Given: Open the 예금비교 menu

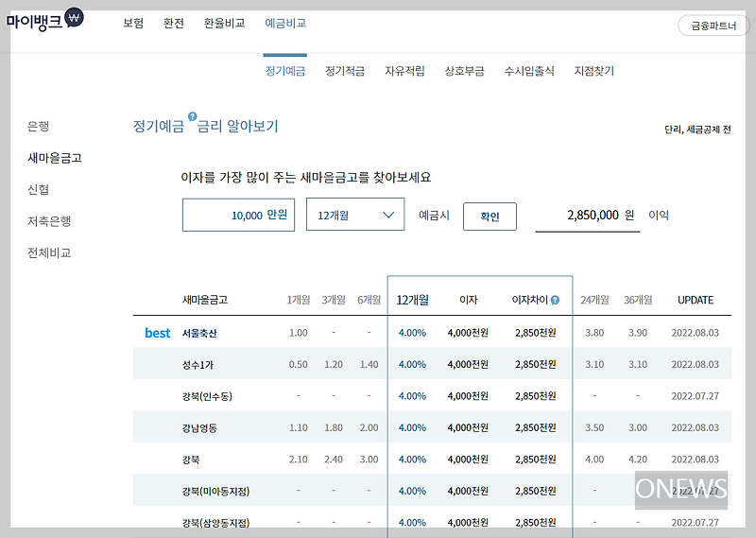Looking at the screenshot, I should [x=285, y=23].
